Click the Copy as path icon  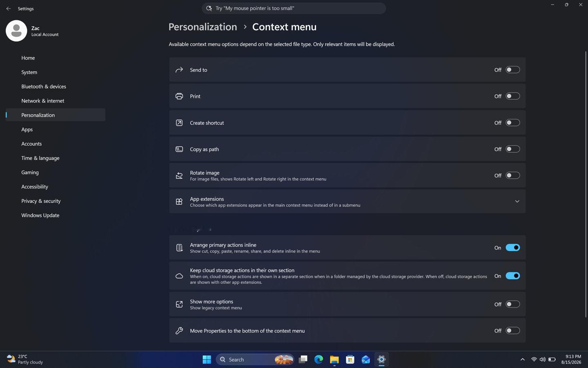point(179,149)
